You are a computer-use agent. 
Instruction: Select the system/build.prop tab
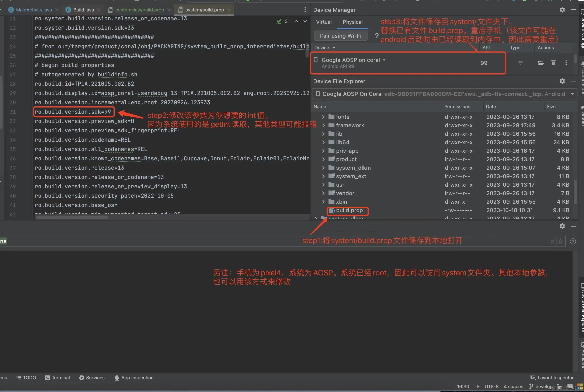tap(204, 10)
